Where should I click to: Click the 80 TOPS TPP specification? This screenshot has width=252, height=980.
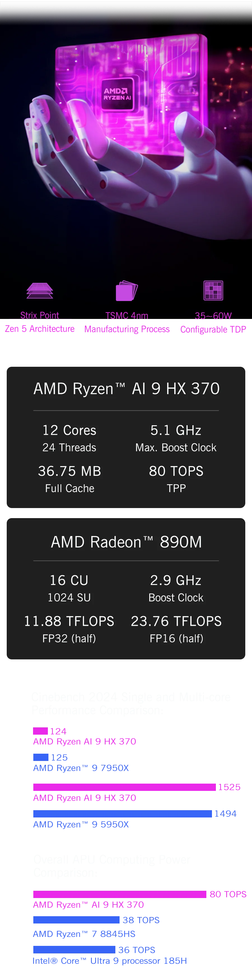pos(176,471)
